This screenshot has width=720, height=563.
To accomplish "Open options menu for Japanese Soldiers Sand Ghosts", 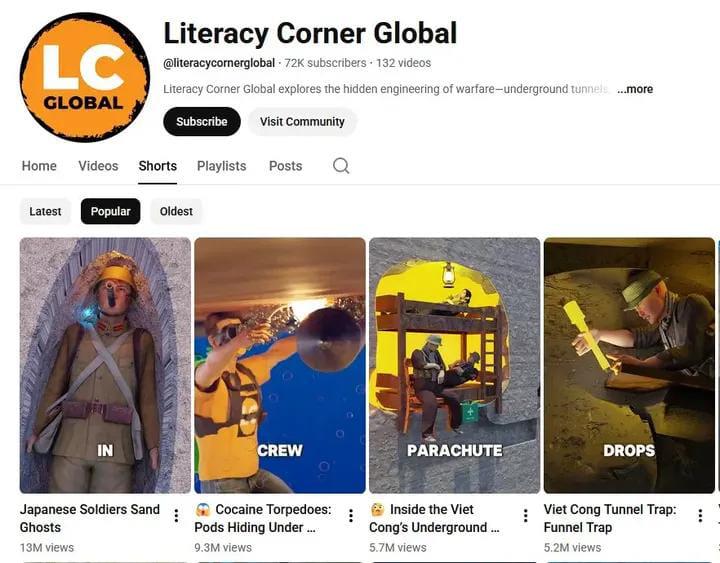I will click(x=176, y=516).
